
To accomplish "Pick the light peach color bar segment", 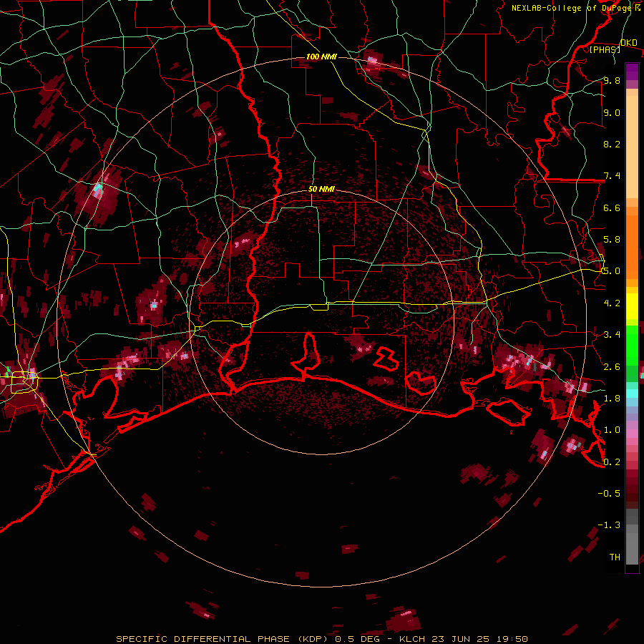I will tap(632, 147).
